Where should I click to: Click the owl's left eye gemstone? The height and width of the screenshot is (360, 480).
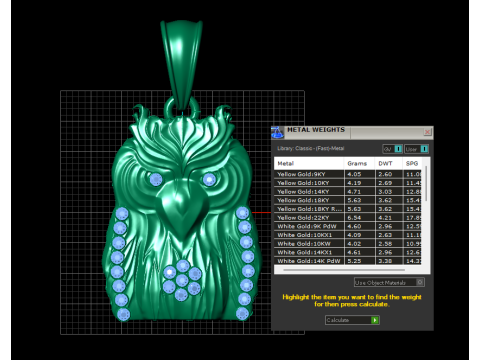(x=156, y=179)
